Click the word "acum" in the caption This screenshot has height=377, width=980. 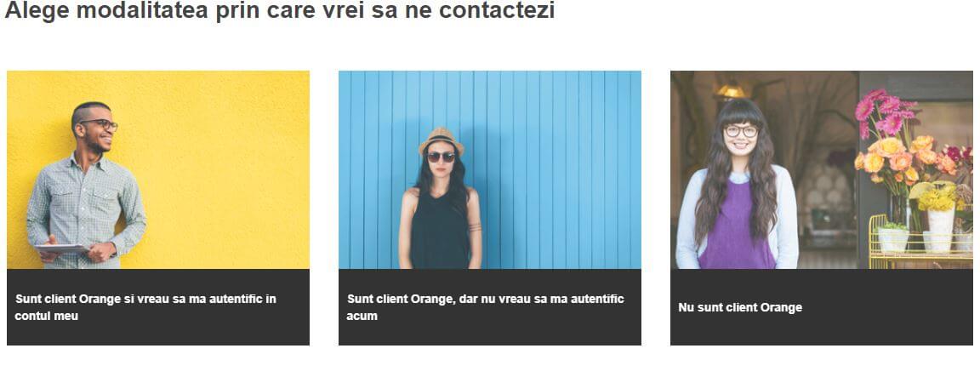tap(362, 317)
